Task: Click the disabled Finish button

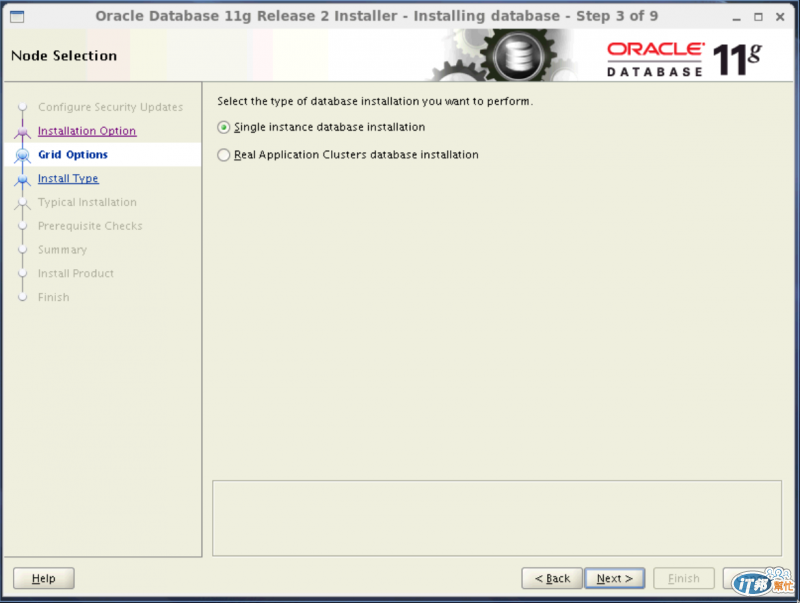Action: point(684,578)
